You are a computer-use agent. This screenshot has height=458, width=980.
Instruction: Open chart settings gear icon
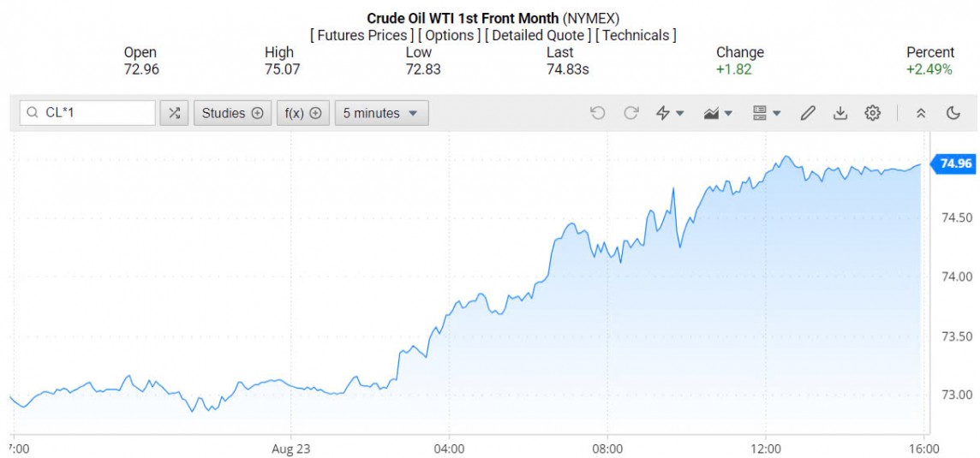click(x=872, y=113)
